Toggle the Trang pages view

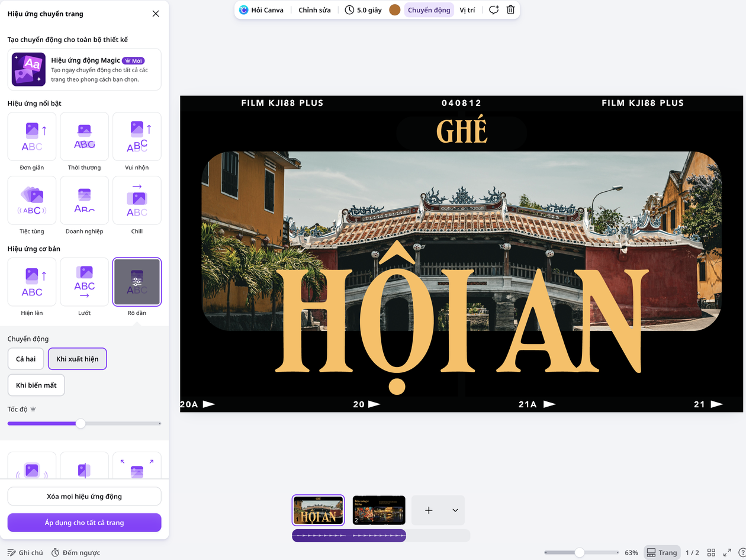[x=662, y=552]
